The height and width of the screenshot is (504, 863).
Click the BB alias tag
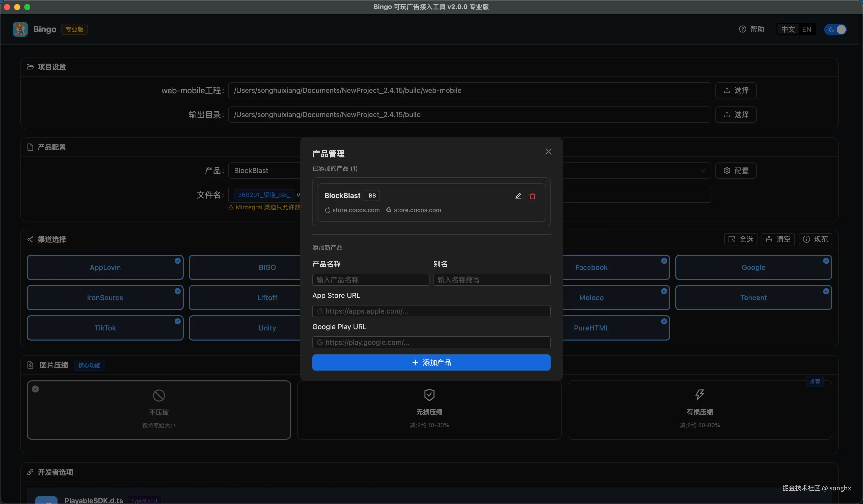372,195
